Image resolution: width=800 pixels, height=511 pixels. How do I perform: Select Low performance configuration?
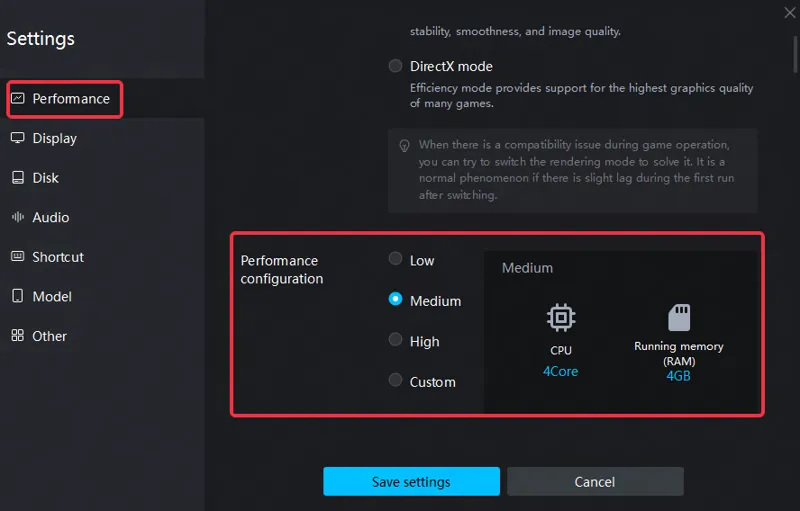(395, 259)
